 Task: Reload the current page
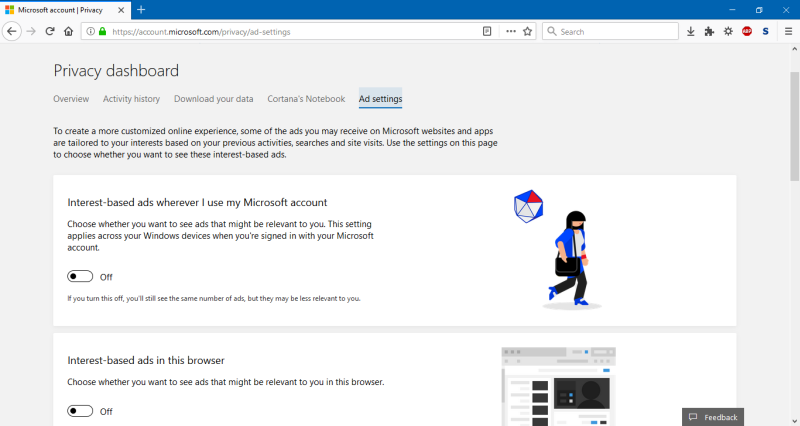[x=49, y=31]
